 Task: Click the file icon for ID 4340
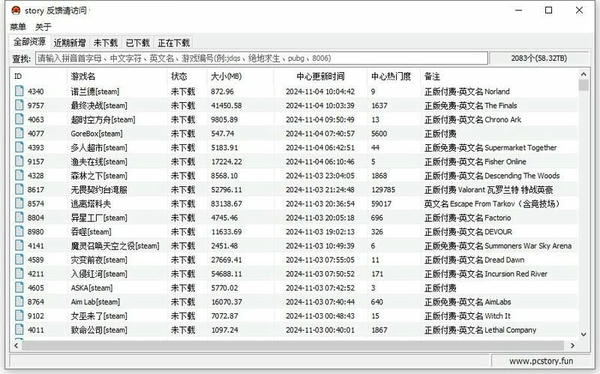click(x=19, y=91)
